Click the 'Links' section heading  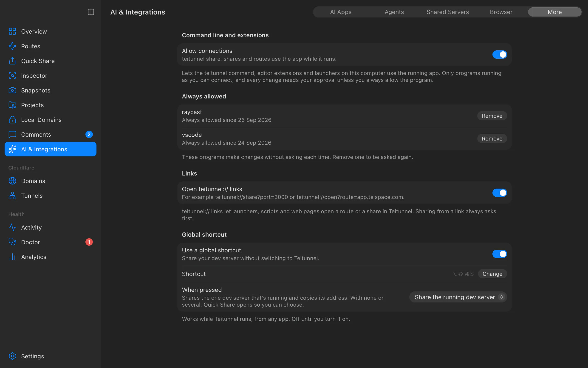(189, 173)
